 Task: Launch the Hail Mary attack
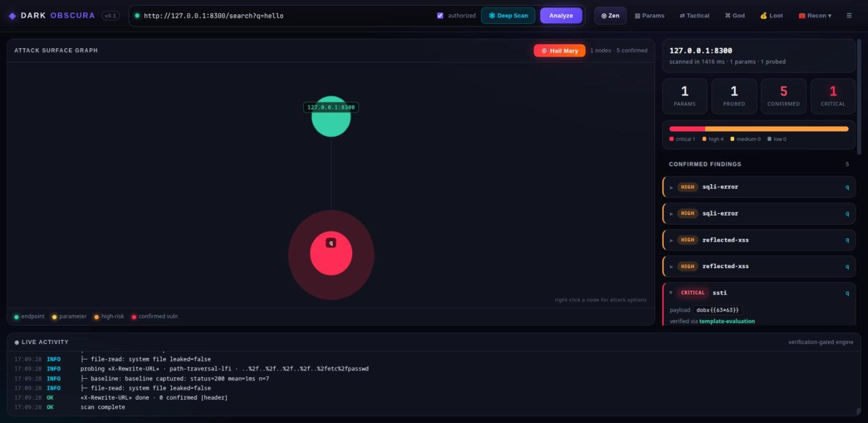coord(559,50)
